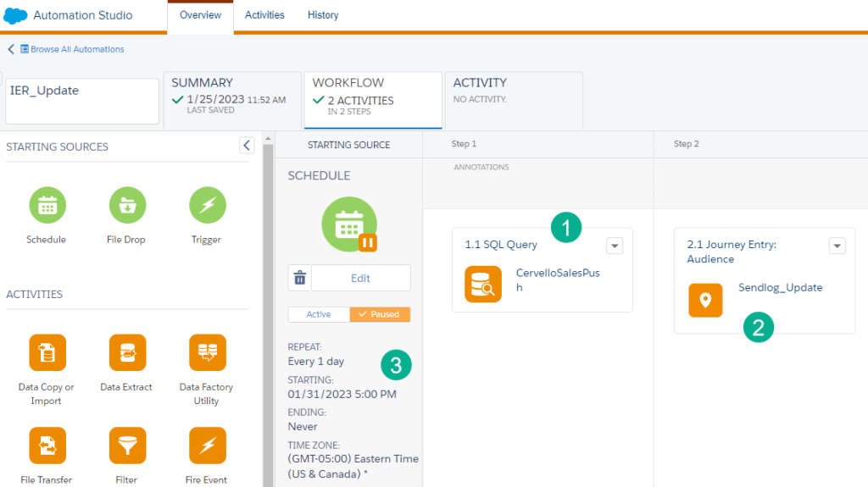The width and height of the screenshot is (868, 487).
Task: Open the Journey Entry Audience dropdown arrow
Action: (837, 246)
